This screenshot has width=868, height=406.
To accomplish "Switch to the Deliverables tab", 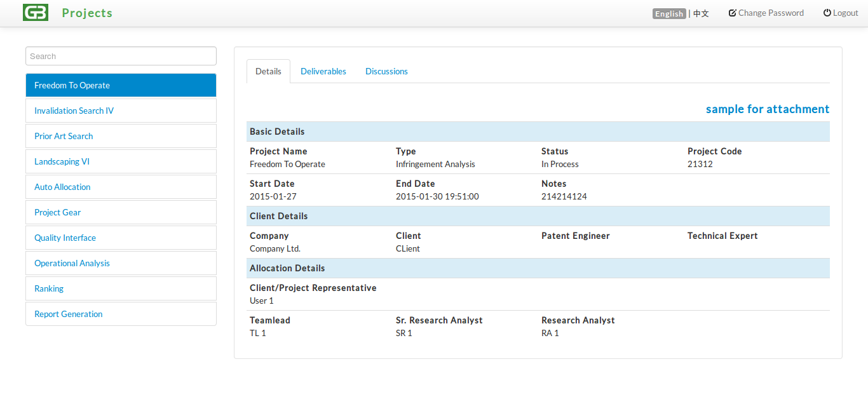I will [323, 71].
